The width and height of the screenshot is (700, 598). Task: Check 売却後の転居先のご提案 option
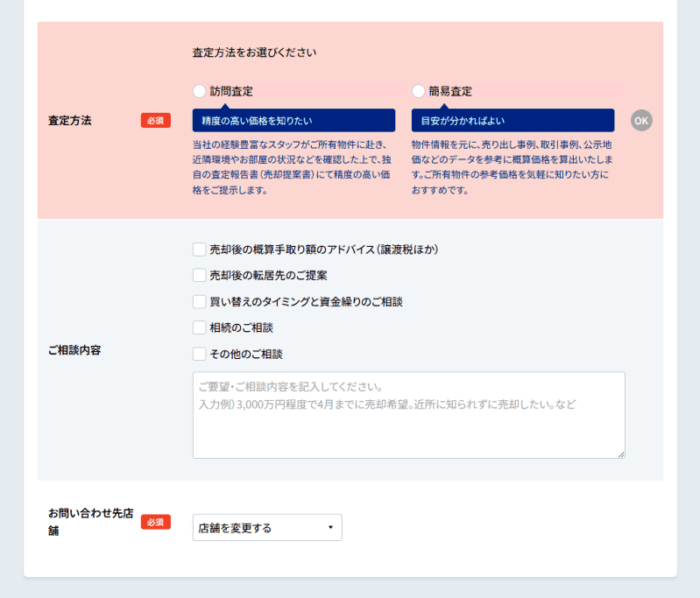click(199, 275)
